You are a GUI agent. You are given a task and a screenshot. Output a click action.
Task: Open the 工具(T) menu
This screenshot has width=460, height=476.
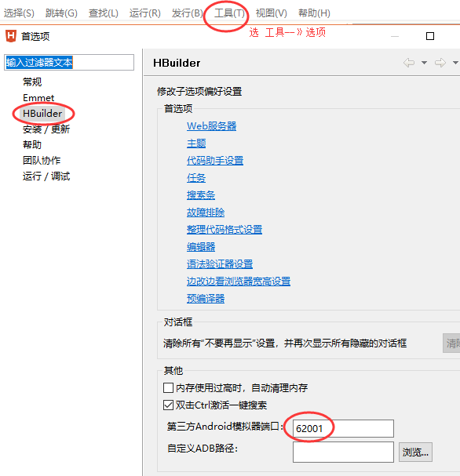(x=229, y=13)
